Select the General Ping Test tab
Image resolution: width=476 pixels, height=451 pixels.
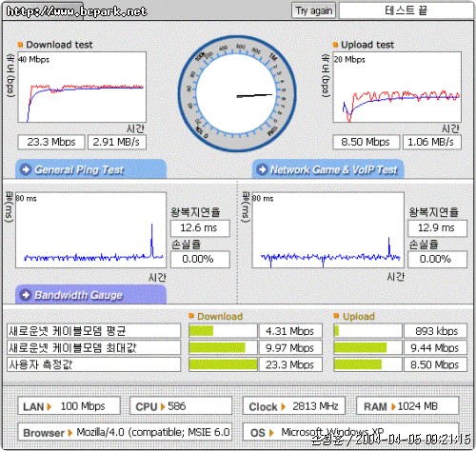click(90, 169)
